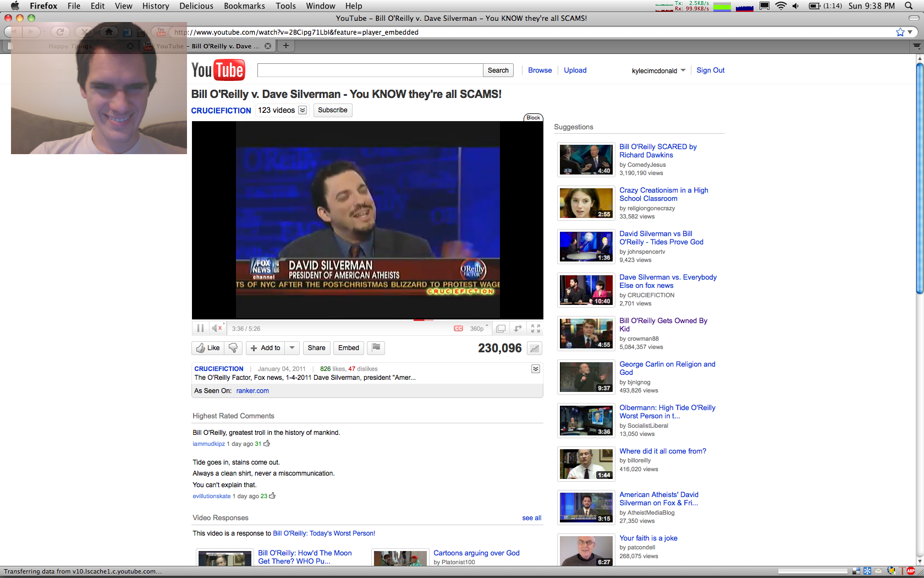This screenshot has width=924, height=578.
Task: Open the History menu
Action: pos(156,6)
